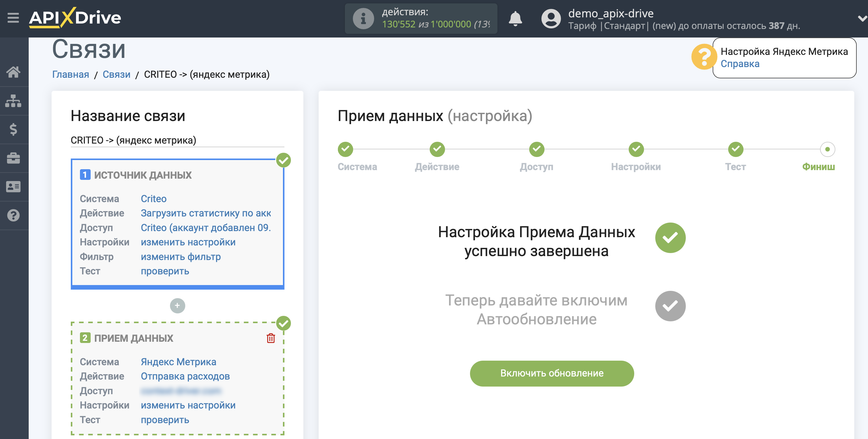868x439 pixels.
Task: Open the notifications bell
Action: click(x=515, y=18)
